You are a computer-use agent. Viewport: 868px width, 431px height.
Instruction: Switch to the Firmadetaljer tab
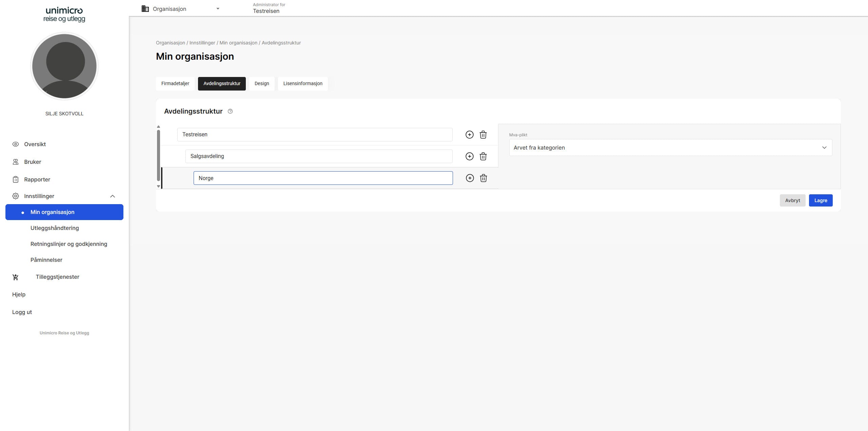(175, 83)
